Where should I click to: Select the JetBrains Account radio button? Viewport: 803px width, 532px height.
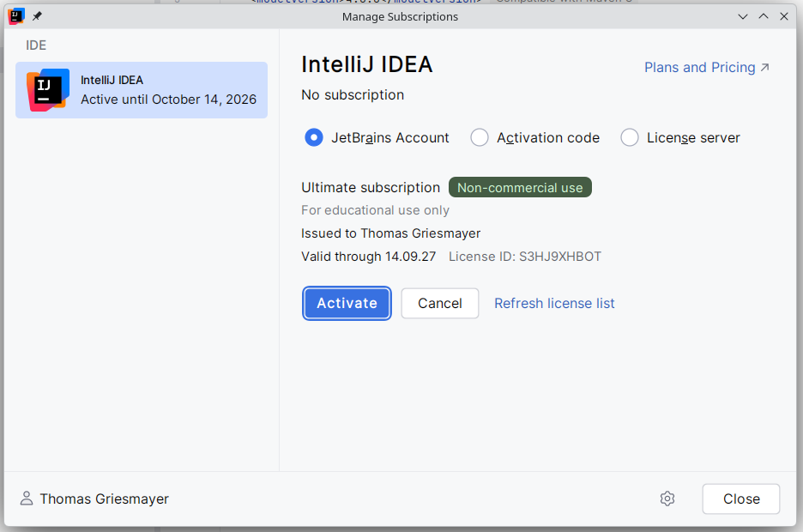[314, 137]
